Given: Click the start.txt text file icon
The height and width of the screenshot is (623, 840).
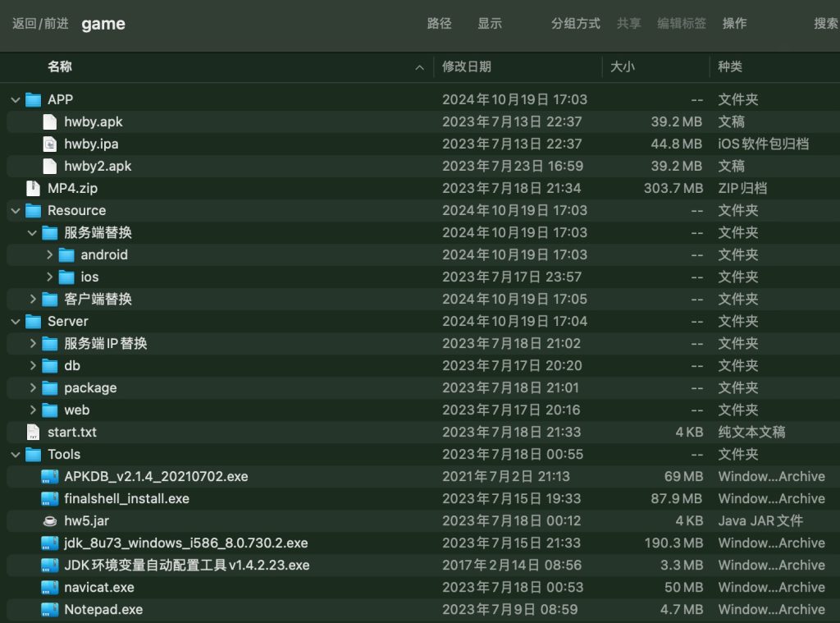Looking at the screenshot, I should point(33,432).
